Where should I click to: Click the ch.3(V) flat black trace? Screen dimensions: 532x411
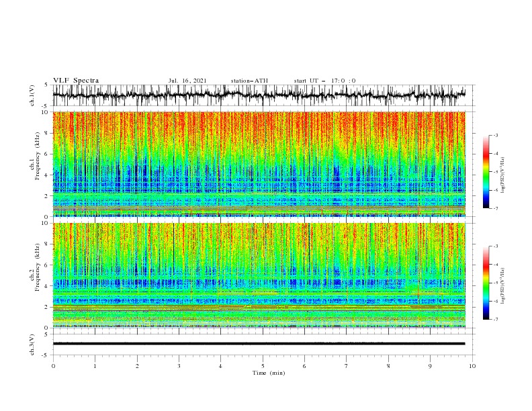259,344
